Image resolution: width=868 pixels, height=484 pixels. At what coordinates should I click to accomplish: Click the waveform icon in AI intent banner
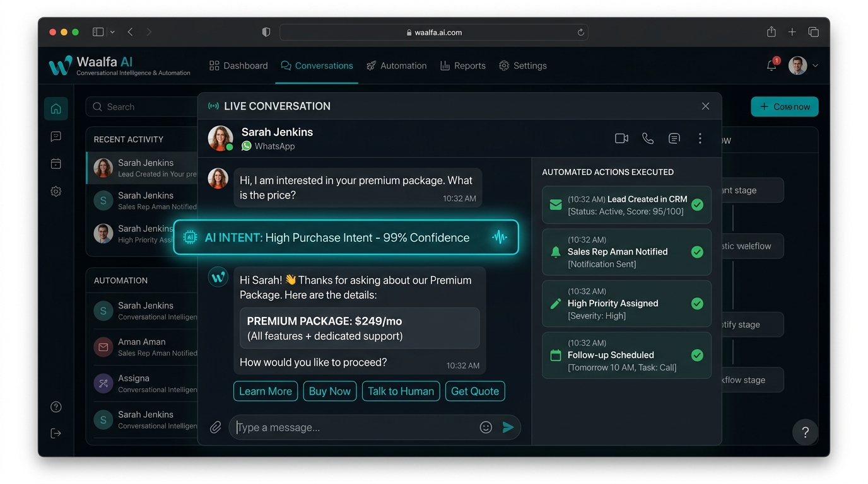[x=500, y=238]
